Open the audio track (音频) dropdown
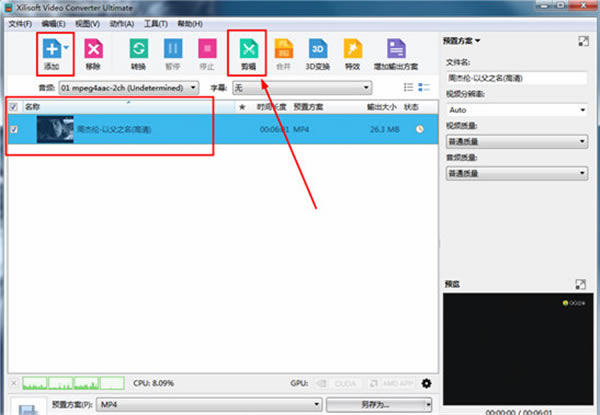 pos(129,88)
